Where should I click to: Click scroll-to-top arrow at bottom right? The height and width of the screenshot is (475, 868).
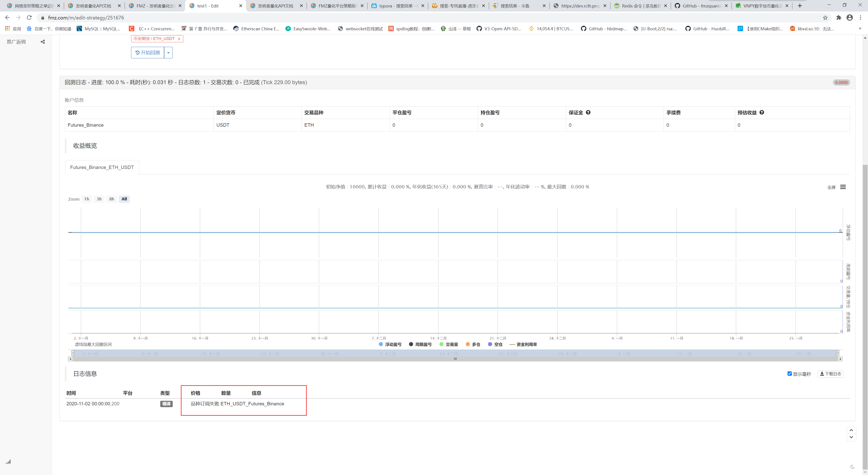[x=851, y=430]
